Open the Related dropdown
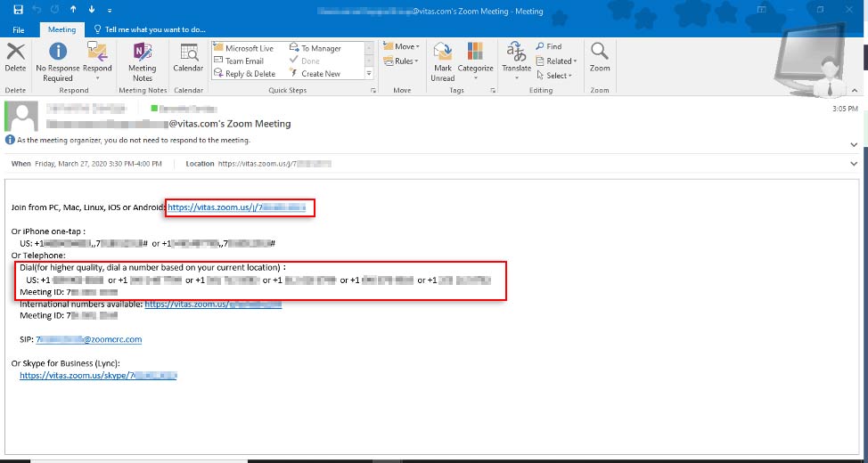Image resolution: width=868 pixels, height=463 pixels. click(556, 61)
